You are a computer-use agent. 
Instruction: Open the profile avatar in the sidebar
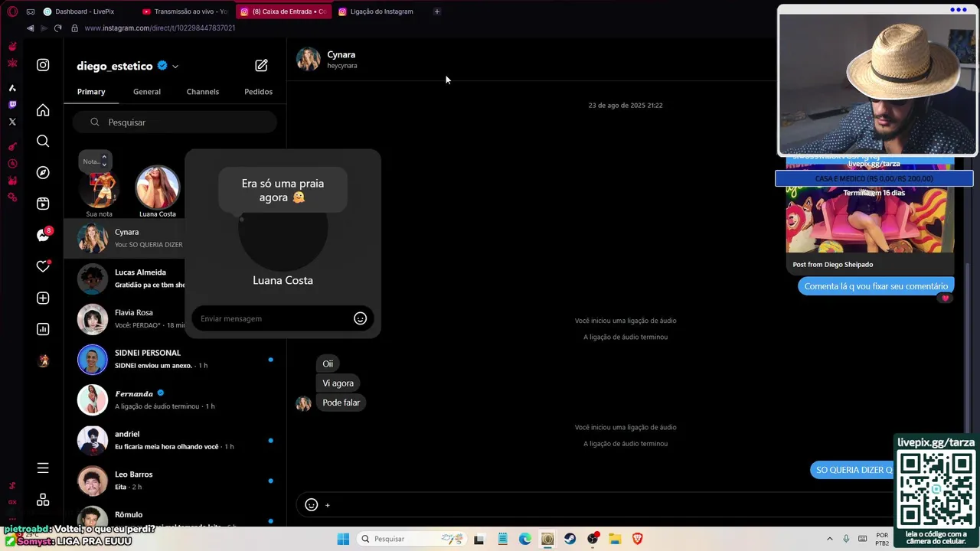click(x=43, y=360)
